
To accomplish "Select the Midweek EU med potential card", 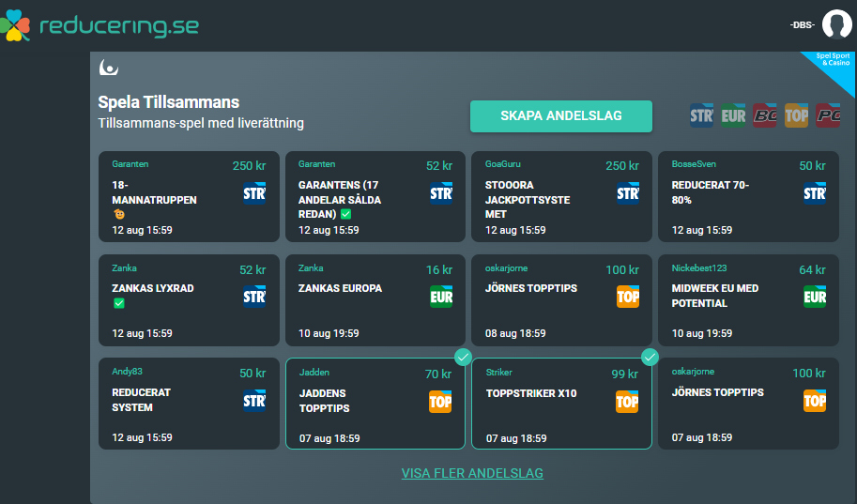I will (x=748, y=300).
